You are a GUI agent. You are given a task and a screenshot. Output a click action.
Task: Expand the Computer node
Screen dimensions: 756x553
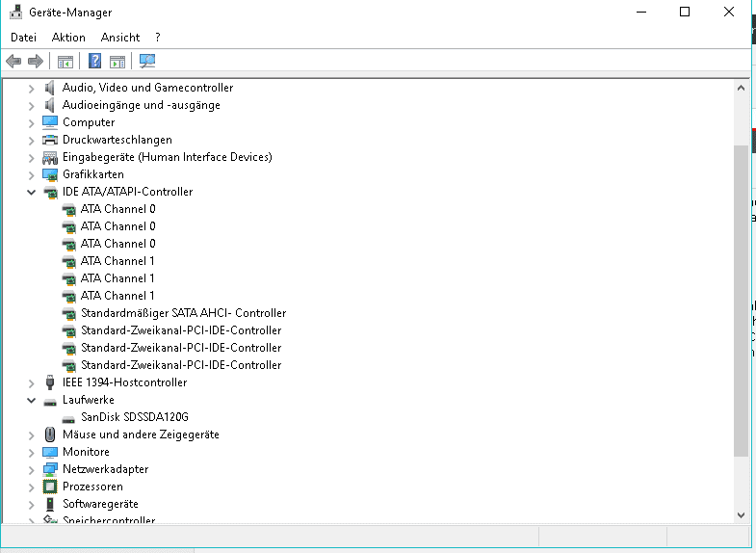pyautogui.click(x=32, y=123)
